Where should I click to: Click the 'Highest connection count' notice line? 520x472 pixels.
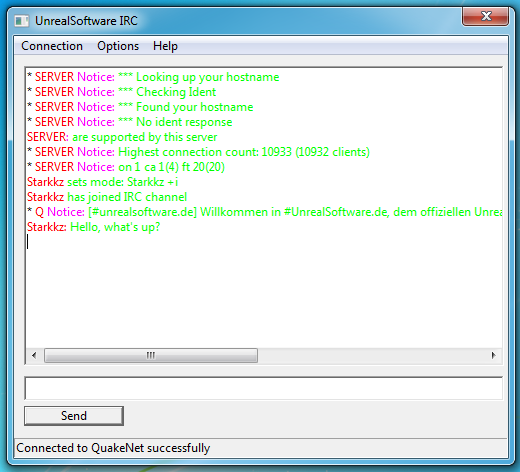point(198,152)
